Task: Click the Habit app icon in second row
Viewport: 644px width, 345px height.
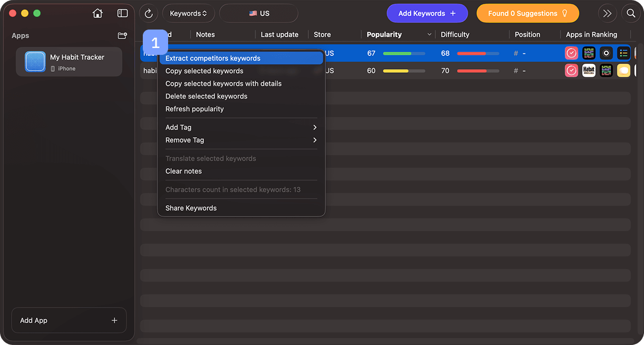Action: [589, 71]
